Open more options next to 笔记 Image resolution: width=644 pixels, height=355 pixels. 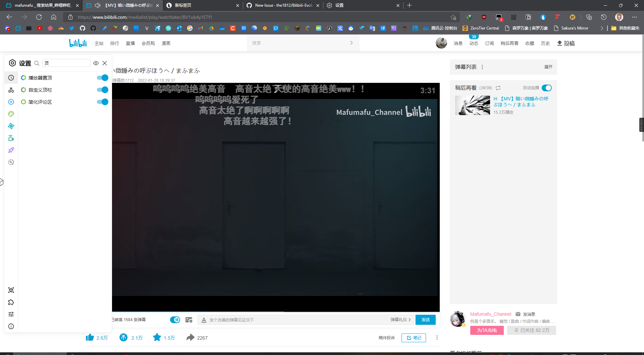pos(437,338)
